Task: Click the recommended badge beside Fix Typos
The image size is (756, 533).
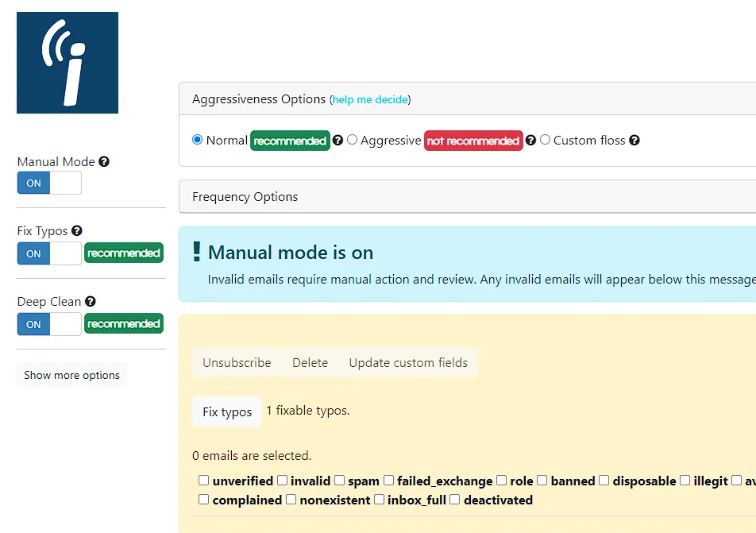Action: pos(124,253)
